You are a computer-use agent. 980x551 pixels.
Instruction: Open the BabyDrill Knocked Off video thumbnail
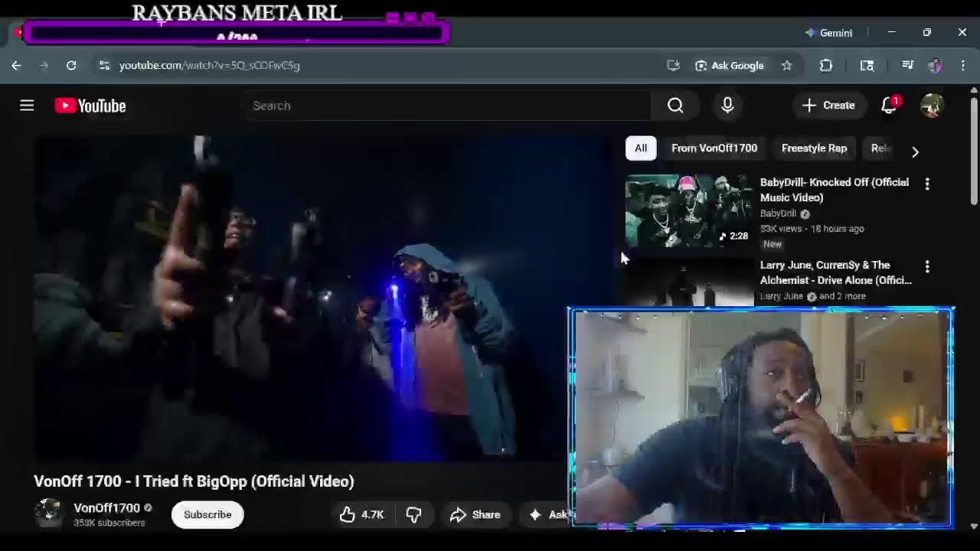point(689,211)
